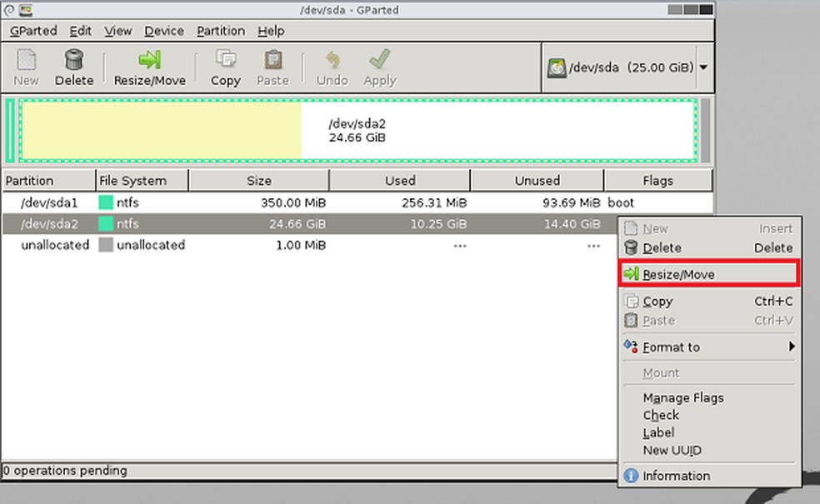Choose Label in the context menu
The width and height of the screenshot is (820, 504).
coord(708,432)
